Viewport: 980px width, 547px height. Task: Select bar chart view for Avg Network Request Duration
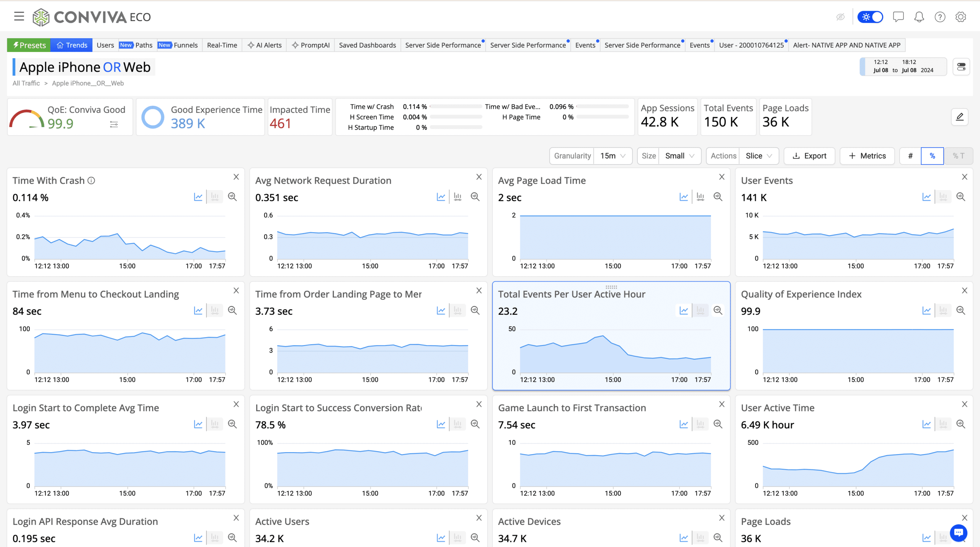(457, 197)
